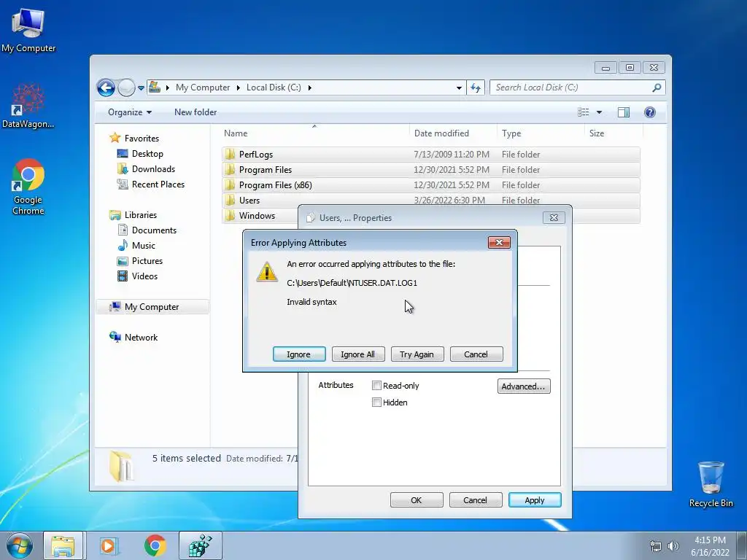Screen dimensions: 747x560
Task: Open Explorer help
Action: point(650,112)
